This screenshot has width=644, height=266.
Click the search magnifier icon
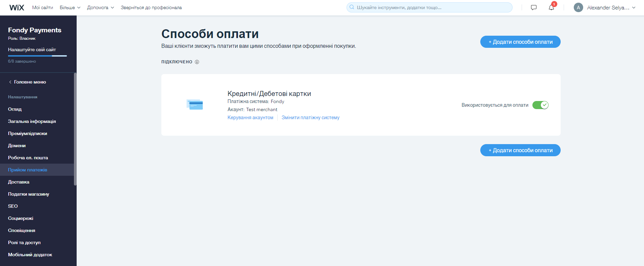[x=352, y=7]
